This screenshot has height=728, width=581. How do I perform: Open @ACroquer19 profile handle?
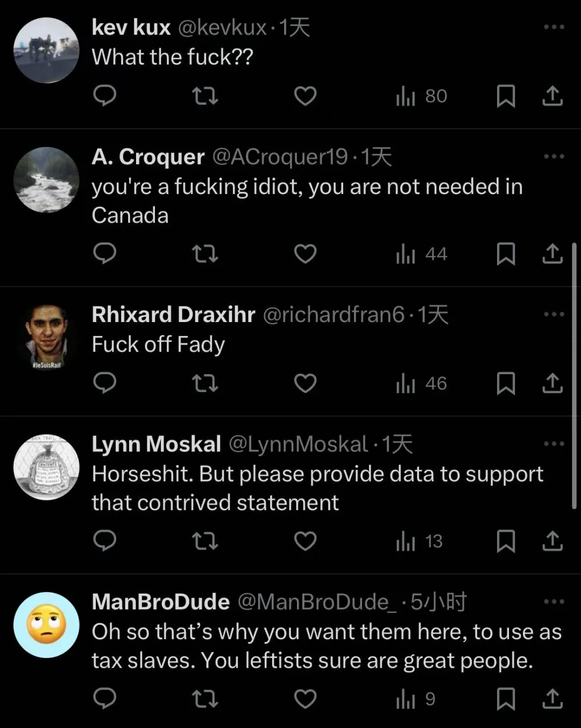(x=280, y=157)
